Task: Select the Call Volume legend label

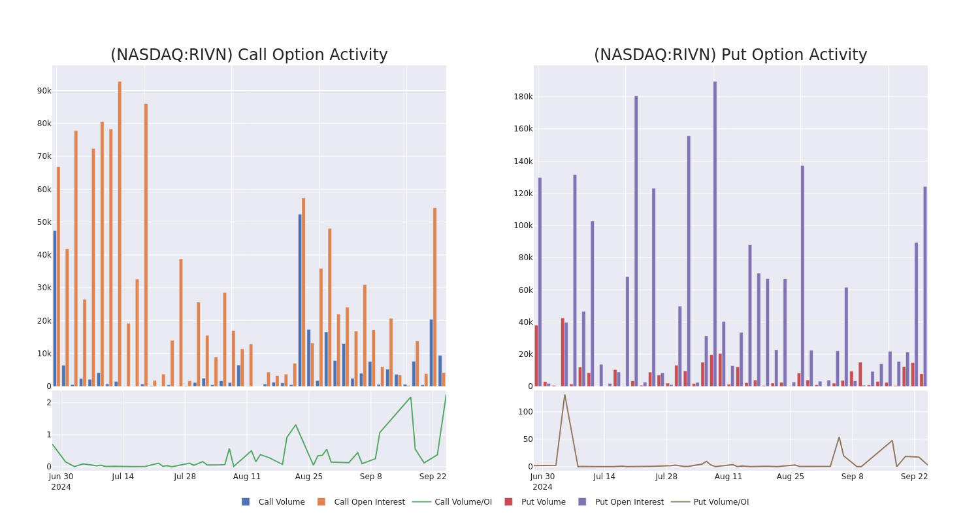Action: (282, 502)
